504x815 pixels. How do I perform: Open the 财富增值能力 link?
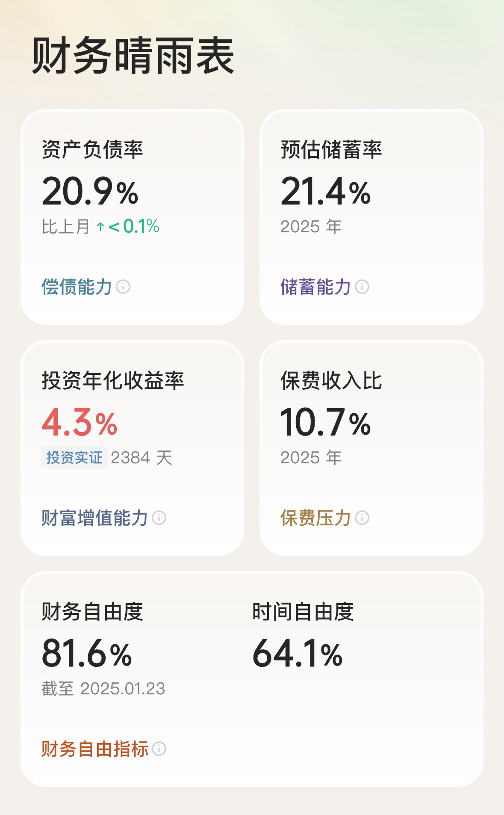pyautogui.click(x=94, y=518)
